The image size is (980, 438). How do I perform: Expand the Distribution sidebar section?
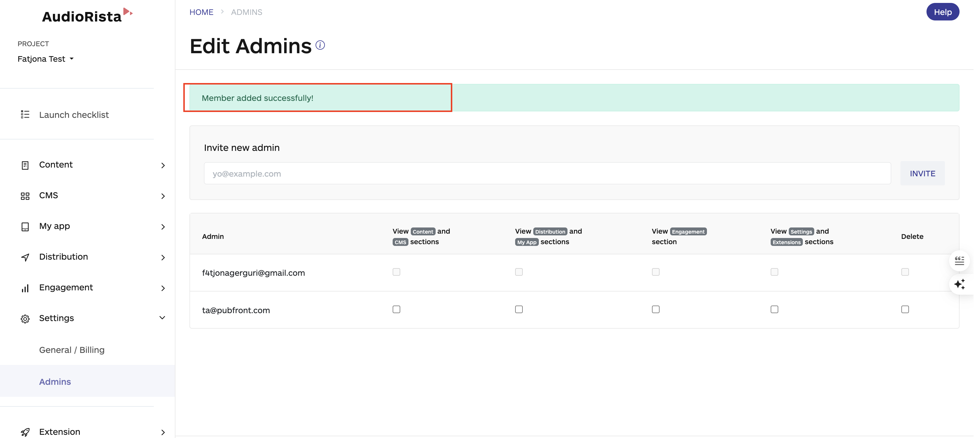[163, 257]
